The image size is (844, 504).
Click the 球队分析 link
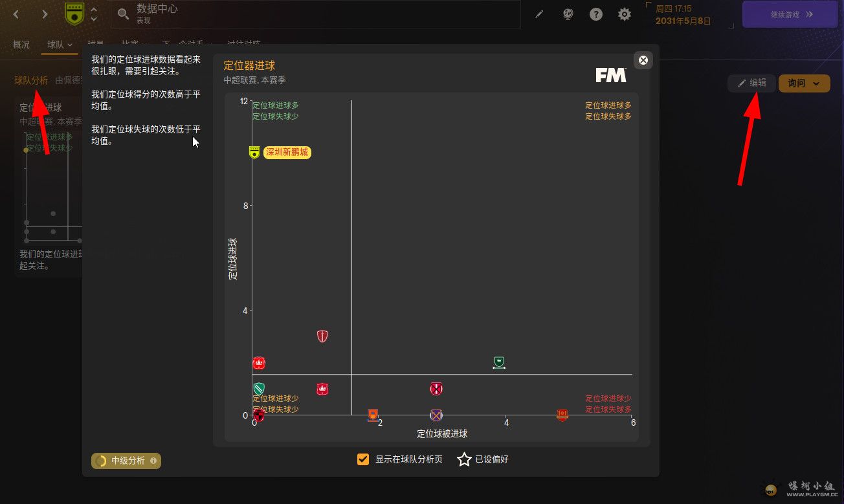[x=31, y=80]
